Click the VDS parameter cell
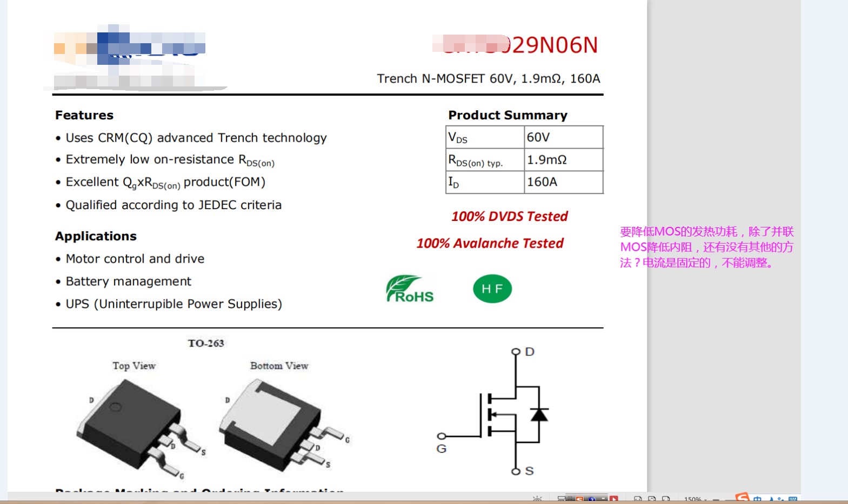The image size is (848, 504). [x=485, y=137]
